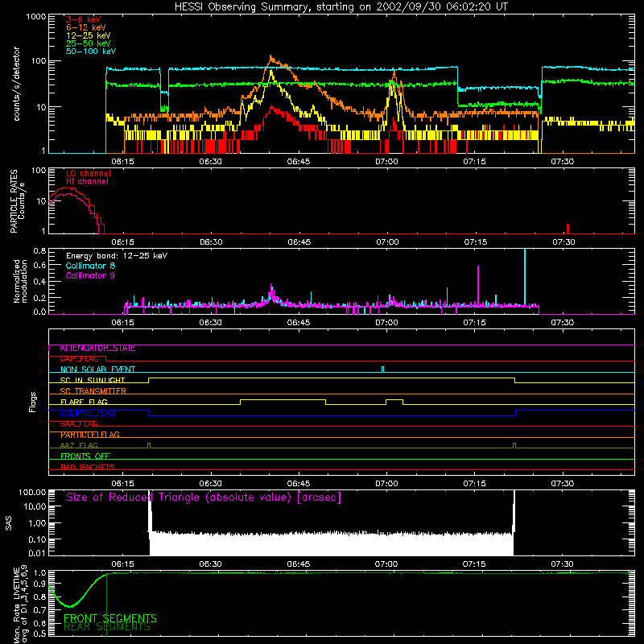Screen dimensions: 644x644
Task: Click the FRONTS_OFF flag label
Action: point(85,456)
